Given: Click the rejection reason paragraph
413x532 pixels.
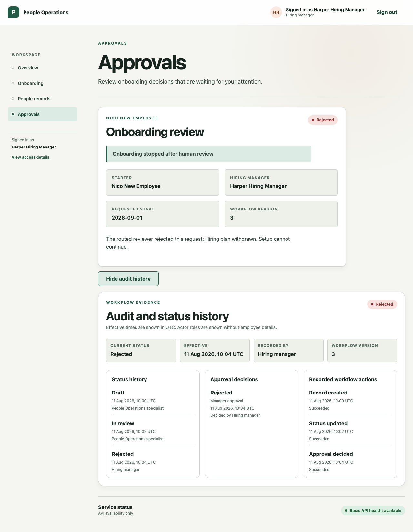Looking at the screenshot, I should (x=198, y=243).
